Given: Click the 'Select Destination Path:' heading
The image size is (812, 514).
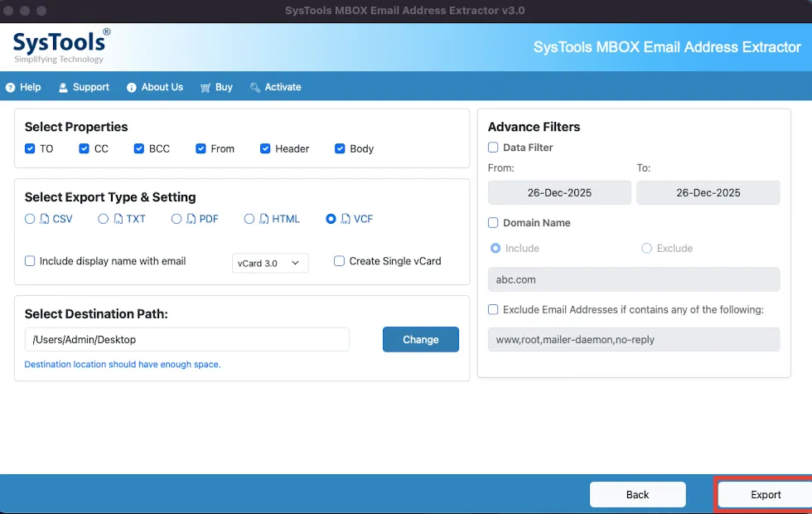Looking at the screenshot, I should (96, 314).
